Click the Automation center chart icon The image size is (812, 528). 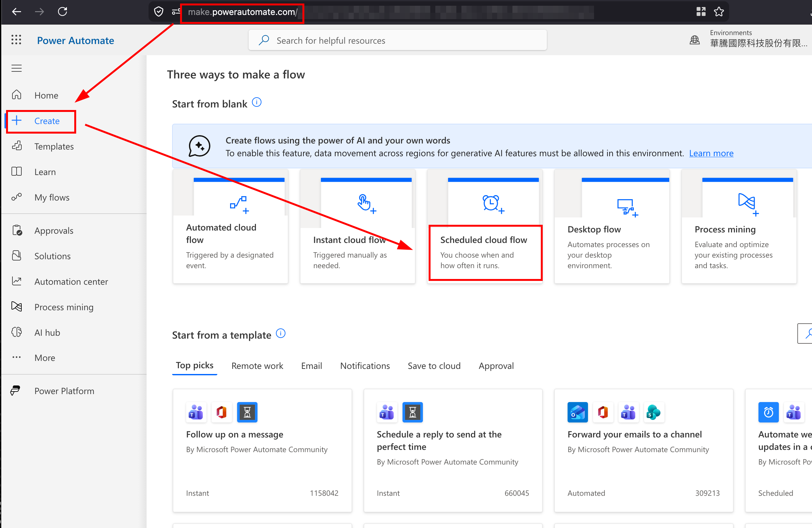click(16, 281)
